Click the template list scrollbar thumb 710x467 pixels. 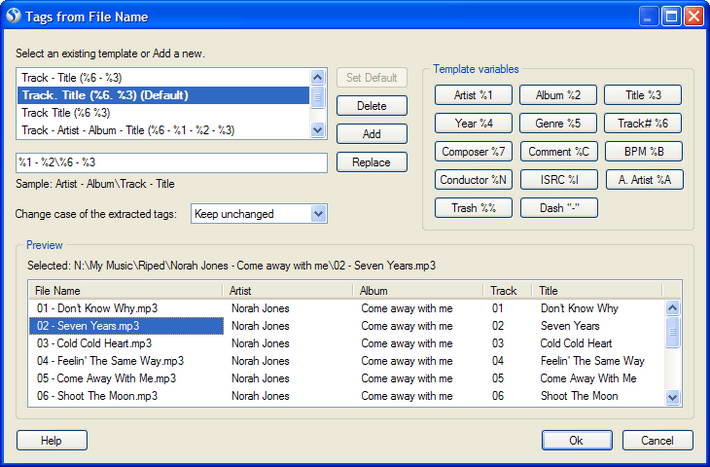tap(318, 97)
